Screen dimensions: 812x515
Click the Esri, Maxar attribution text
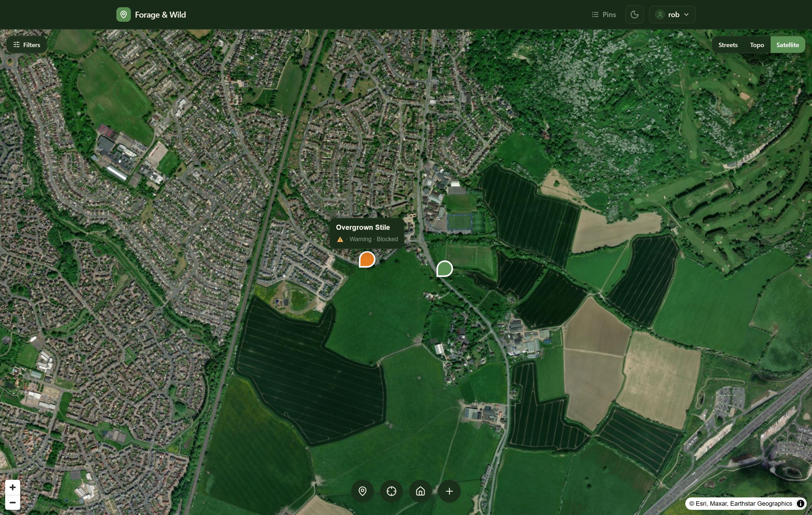(741, 504)
